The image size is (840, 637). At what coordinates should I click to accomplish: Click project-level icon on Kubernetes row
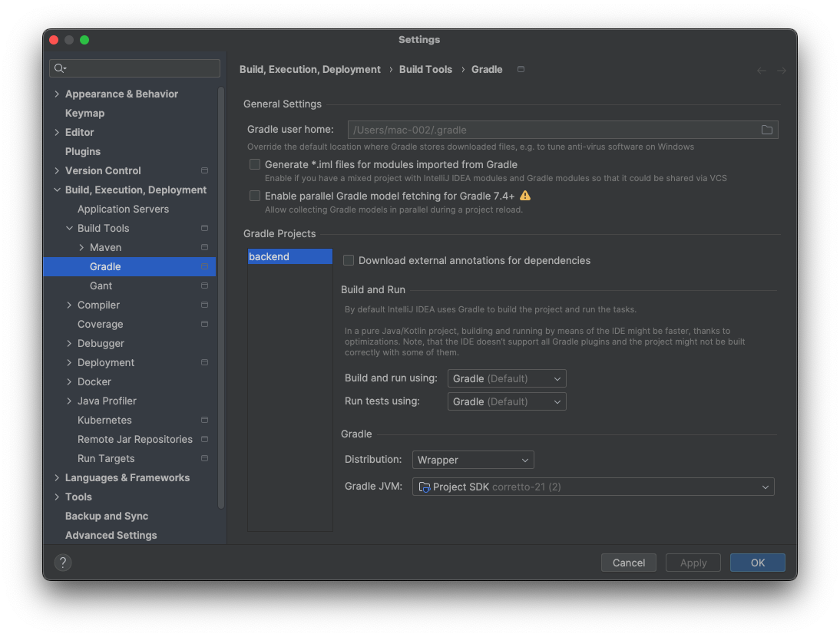tap(205, 421)
